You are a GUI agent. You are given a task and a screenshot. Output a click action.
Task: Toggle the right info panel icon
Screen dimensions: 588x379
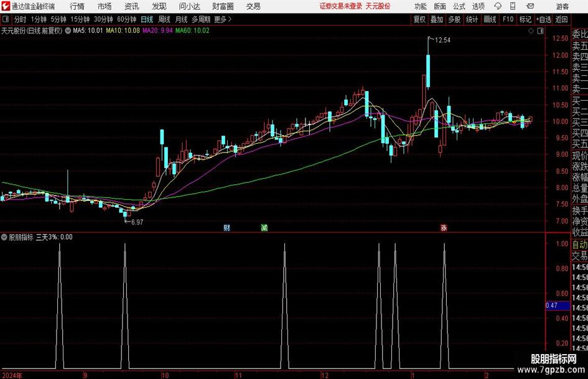(540, 31)
